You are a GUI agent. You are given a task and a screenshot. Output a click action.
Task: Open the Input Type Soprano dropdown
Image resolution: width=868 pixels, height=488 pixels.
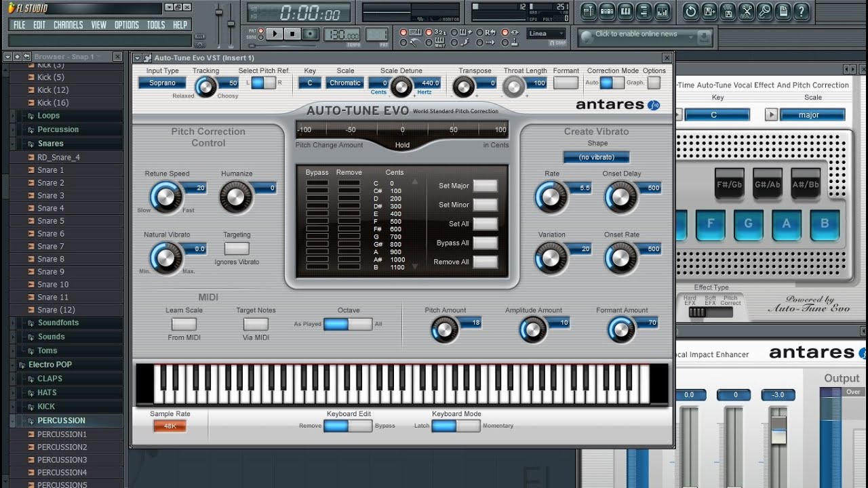click(162, 83)
